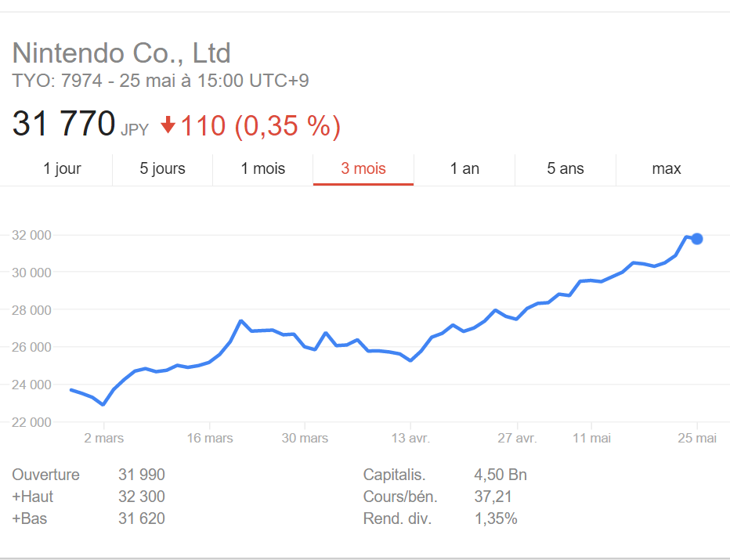730x560 pixels.
Task: Select the "max" time range
Action: (x=667, y=168)
